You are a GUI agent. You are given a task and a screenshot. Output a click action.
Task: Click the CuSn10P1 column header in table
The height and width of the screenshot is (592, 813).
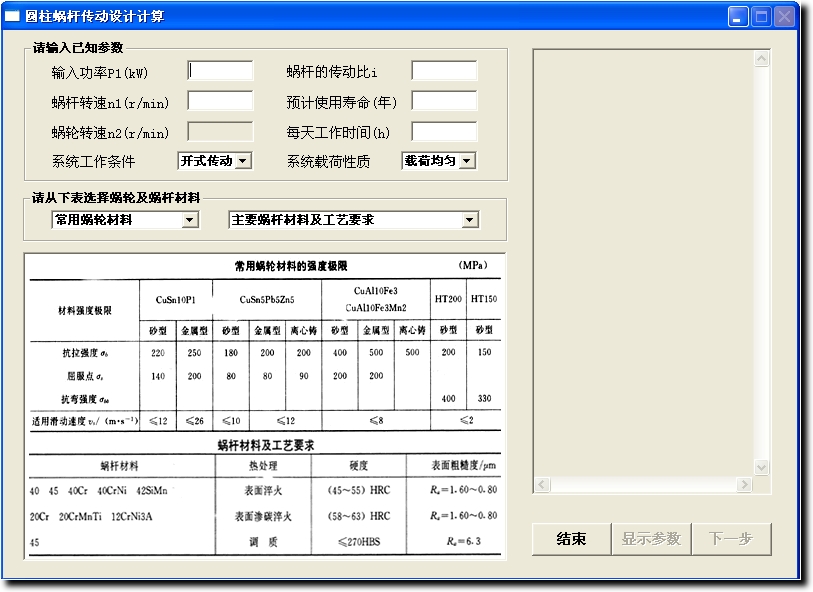tap(176, 300)
